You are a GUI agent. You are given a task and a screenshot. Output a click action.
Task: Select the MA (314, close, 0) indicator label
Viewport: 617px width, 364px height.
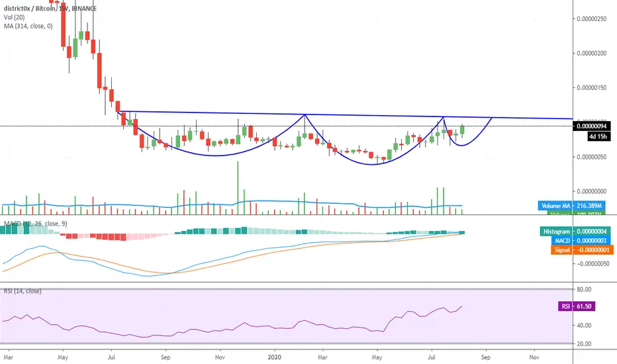pos(28,26)
